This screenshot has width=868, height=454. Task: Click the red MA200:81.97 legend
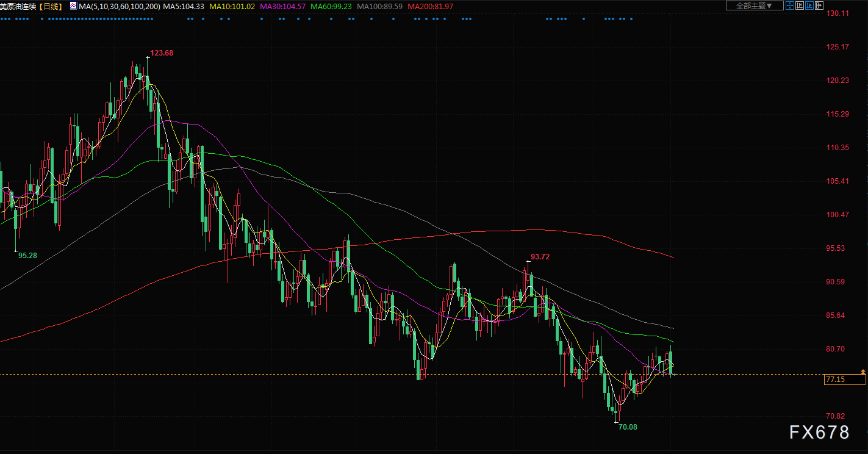click(x=430, y=6)
